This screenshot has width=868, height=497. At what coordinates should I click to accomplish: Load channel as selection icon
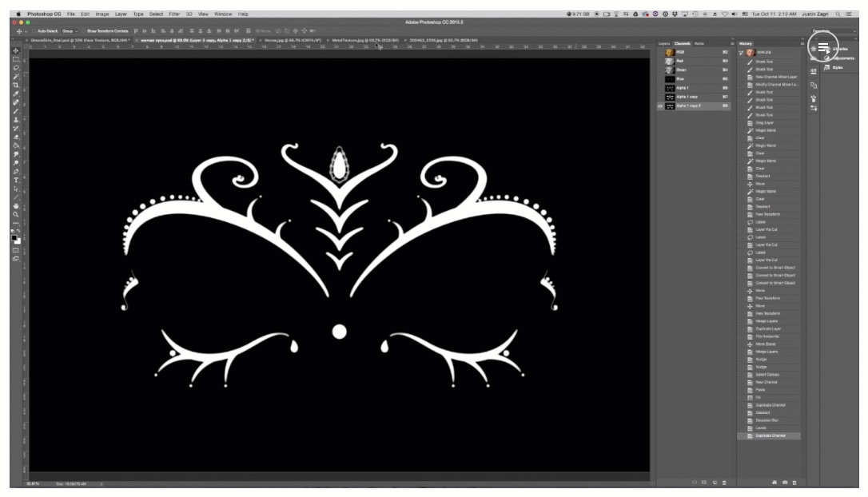(695, 483)
